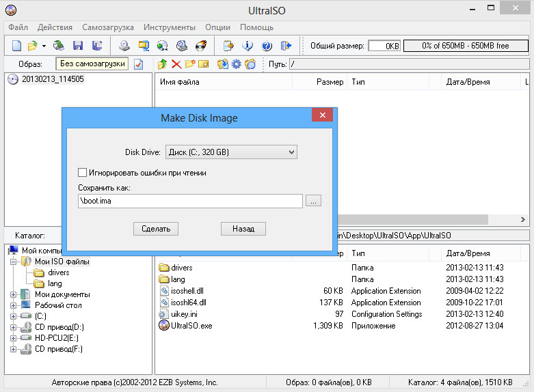
Task: Click the 'Сохранить как' path input field
Action: coord(189,201)
